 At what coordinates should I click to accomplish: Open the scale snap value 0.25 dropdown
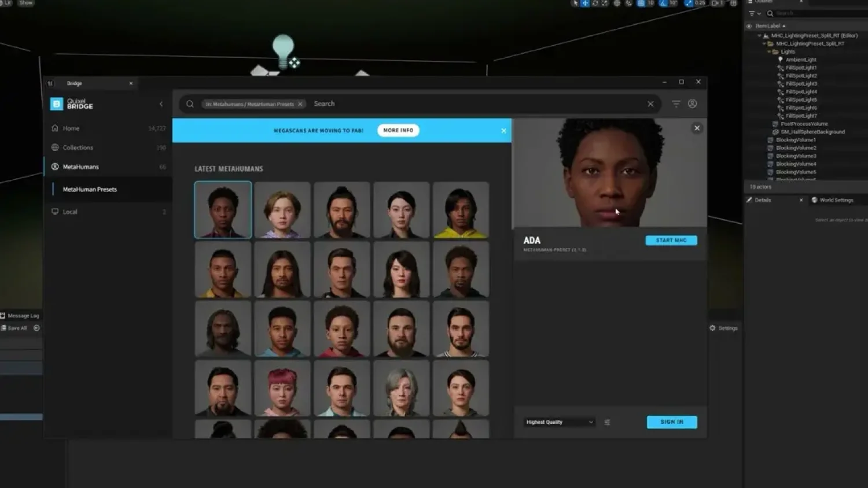tap(700, 3)
